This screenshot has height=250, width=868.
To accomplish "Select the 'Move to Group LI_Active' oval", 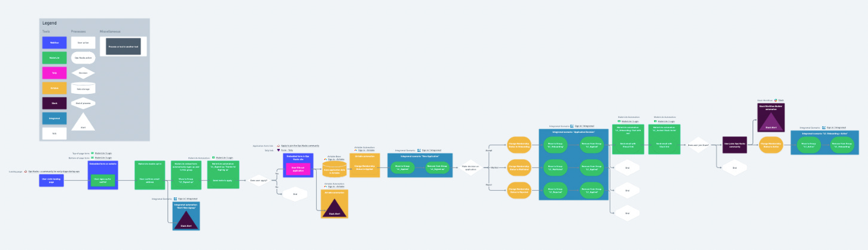I will 808,145.
